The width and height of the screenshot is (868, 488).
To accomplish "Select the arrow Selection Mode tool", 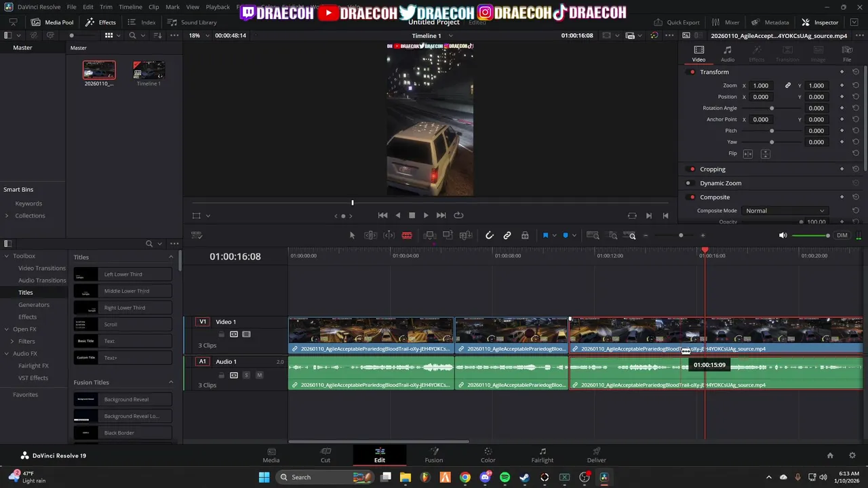I will coord(352,235).
